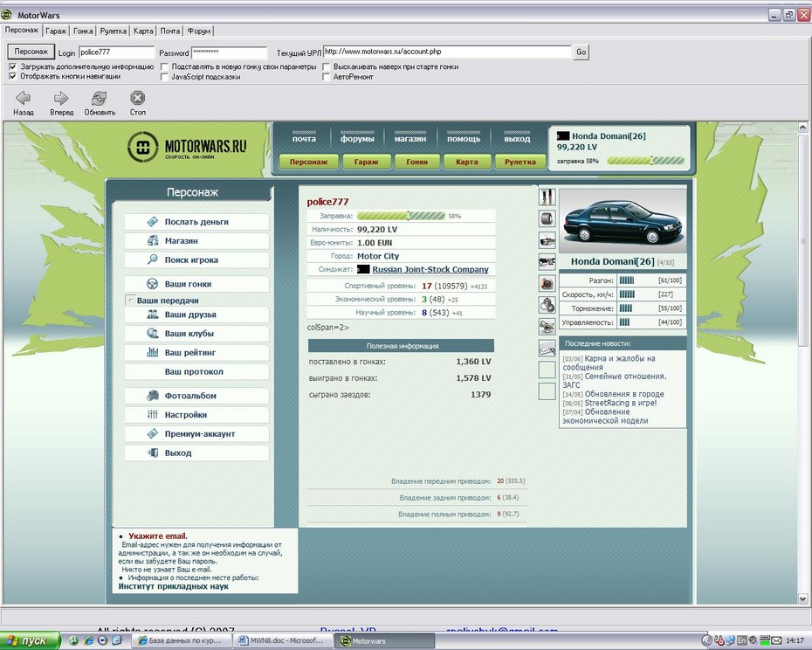Switch to the Почта application tab

click(170, 31)
